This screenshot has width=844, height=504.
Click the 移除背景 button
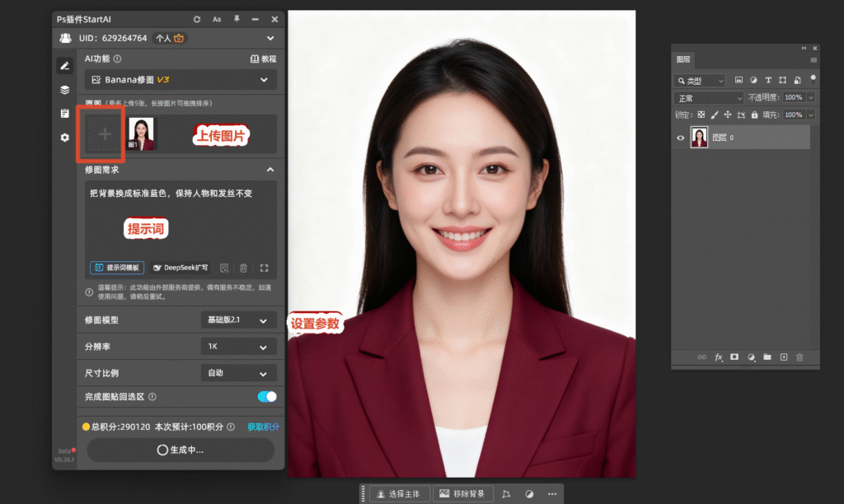coord(462,494)
